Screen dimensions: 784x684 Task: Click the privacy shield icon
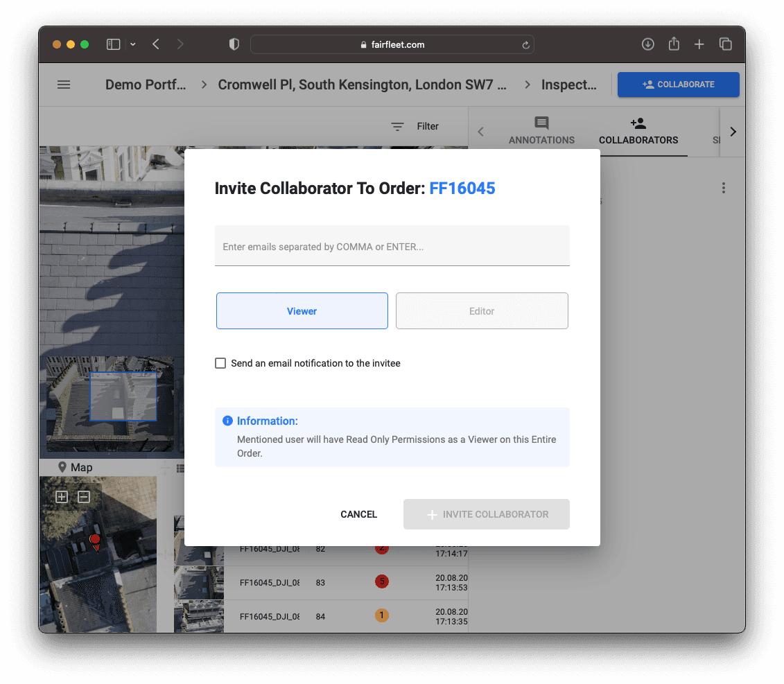(234, 44)
